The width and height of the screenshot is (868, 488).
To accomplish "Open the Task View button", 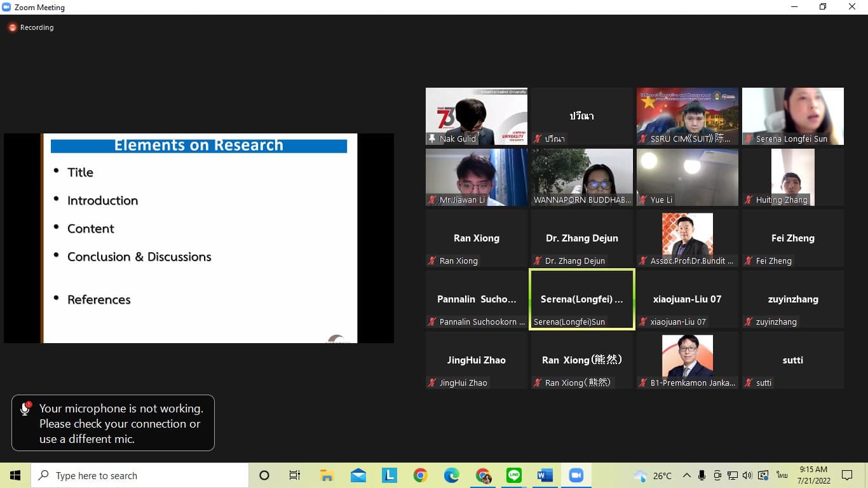I will pyautogui.click(x=295, y=475).
